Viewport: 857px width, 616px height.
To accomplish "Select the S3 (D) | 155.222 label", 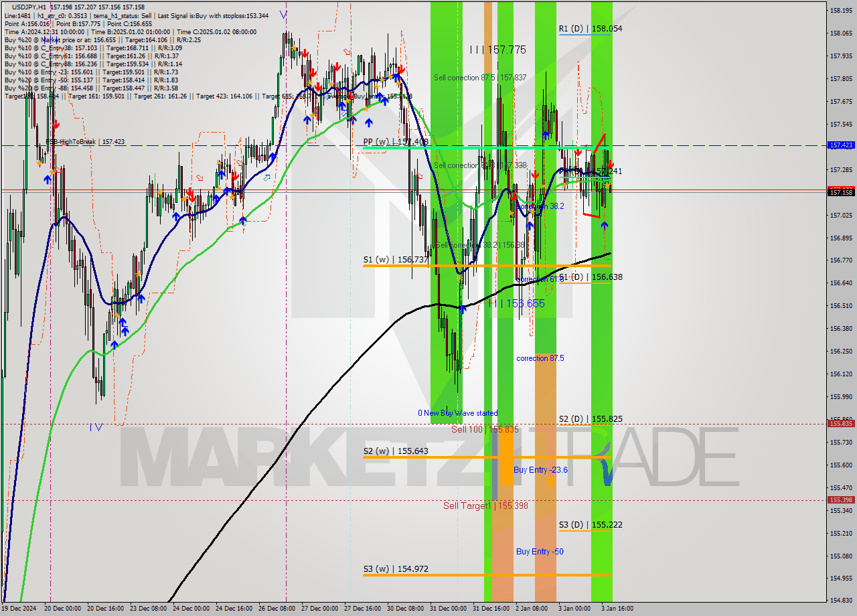I will tap(591, 525).
